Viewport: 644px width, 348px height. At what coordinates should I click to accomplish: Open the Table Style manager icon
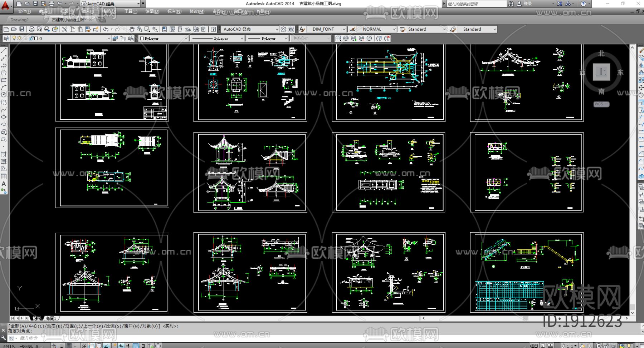click(x=402, y=29)
